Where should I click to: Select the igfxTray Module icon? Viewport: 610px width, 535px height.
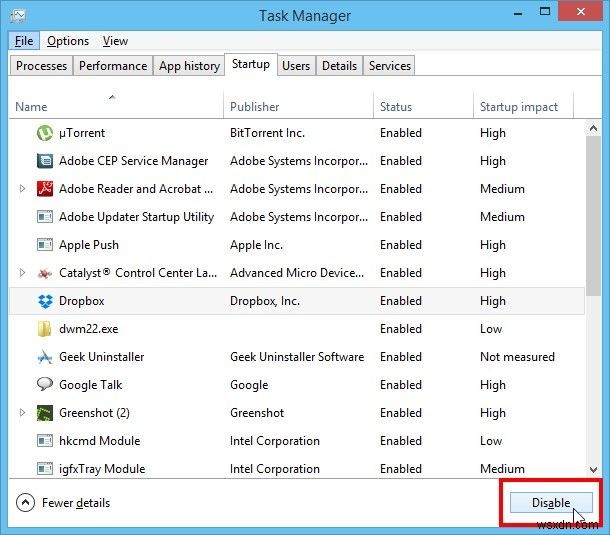click(x=45, y=469)
